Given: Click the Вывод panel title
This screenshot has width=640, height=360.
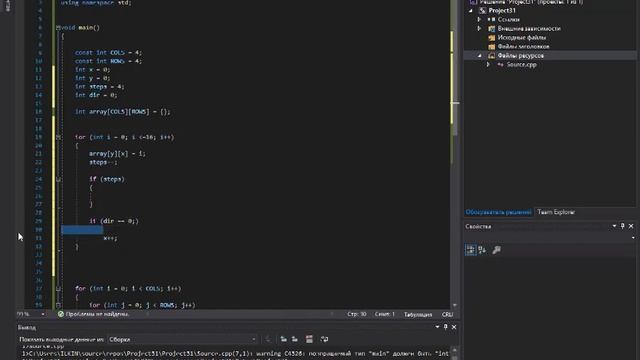Looking at the screenshot, I should tap(27, 327).
